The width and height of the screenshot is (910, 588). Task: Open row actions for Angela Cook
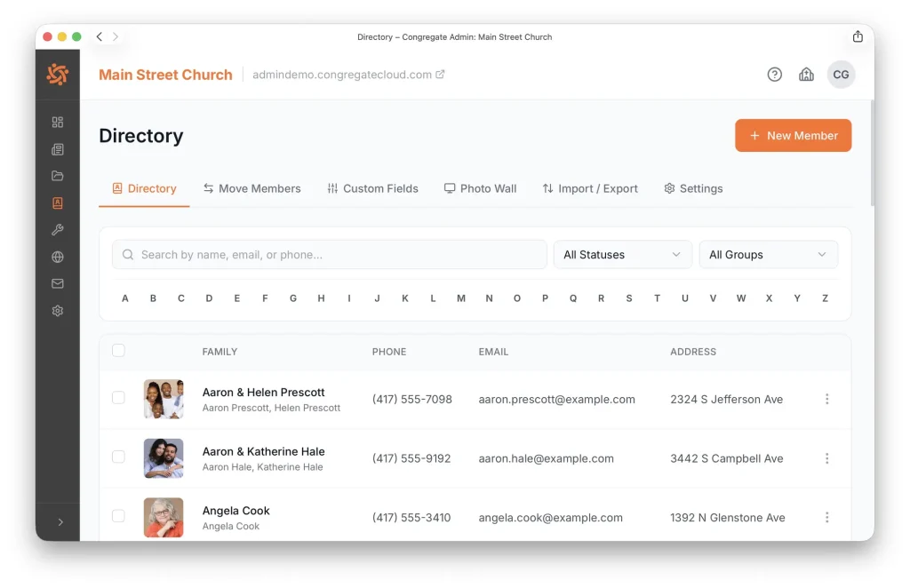pyautogui.click(x=827, y=517)
